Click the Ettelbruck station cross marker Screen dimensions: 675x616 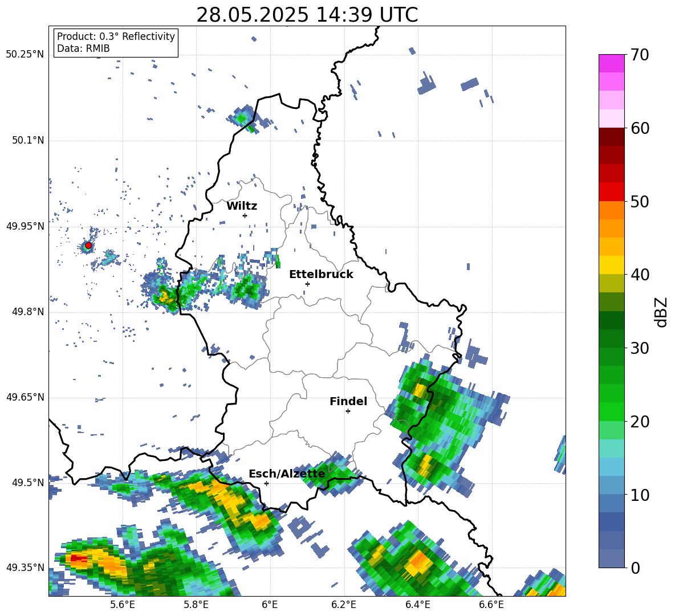pyautogui.click(x=307, y=284)
